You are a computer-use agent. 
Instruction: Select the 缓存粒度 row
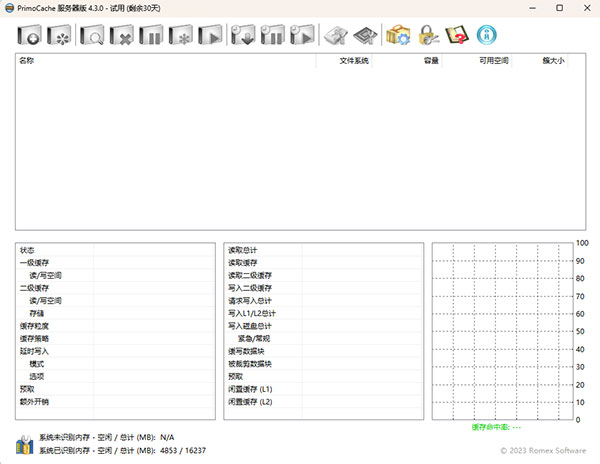(x=115, y=326)
